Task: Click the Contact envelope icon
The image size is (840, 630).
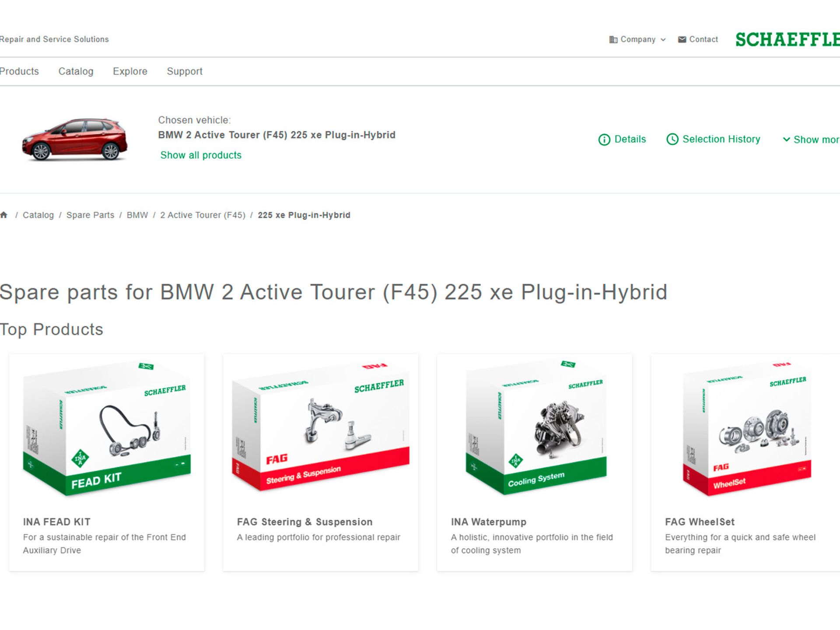Action: coord(682,39)
